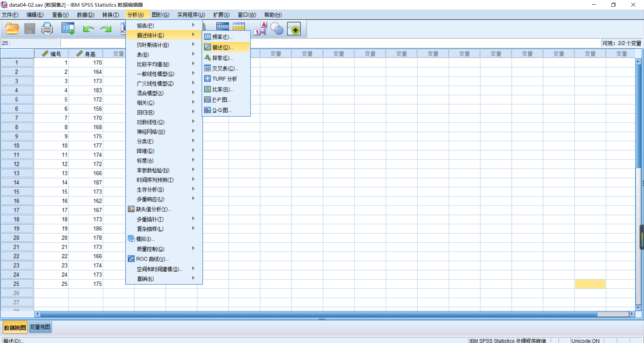Click the value labels A/1 icon
644x343 pixels.
click(x=261, y=29)
